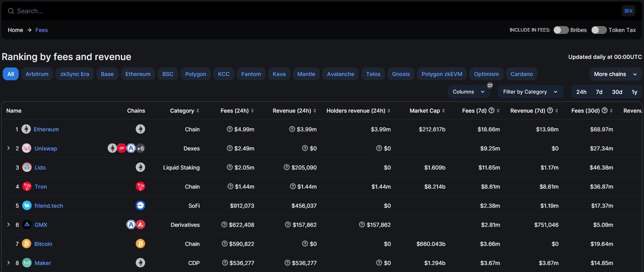This screenshot has width=644, height=272.
Task: Switch to the 1y timeframe
Action: coord(634,92)
